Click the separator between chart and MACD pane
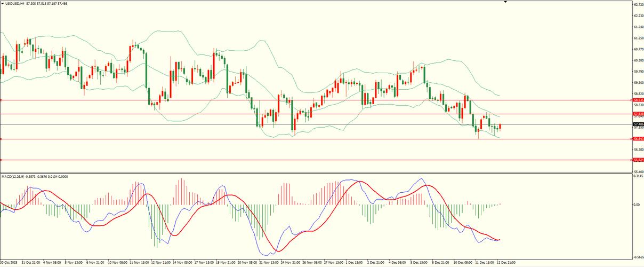The image size is (644, 267). 320,172
